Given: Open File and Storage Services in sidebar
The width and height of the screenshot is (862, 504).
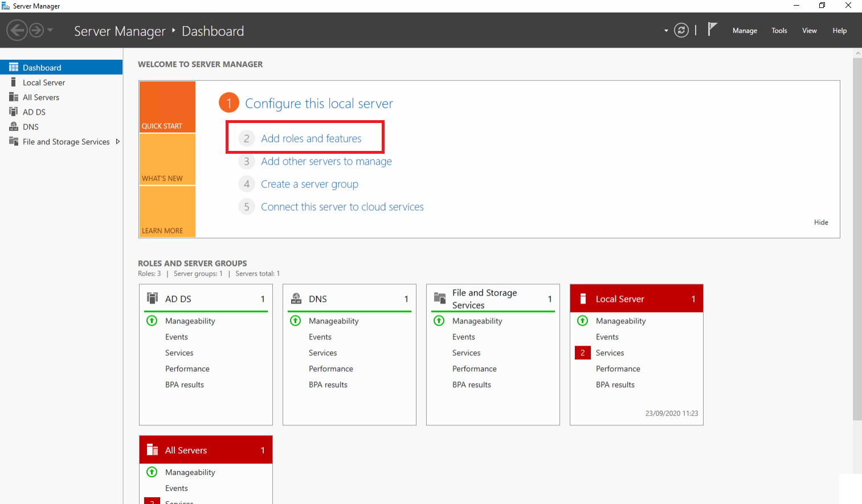Looking at the screenshot, I should point(66,142).
